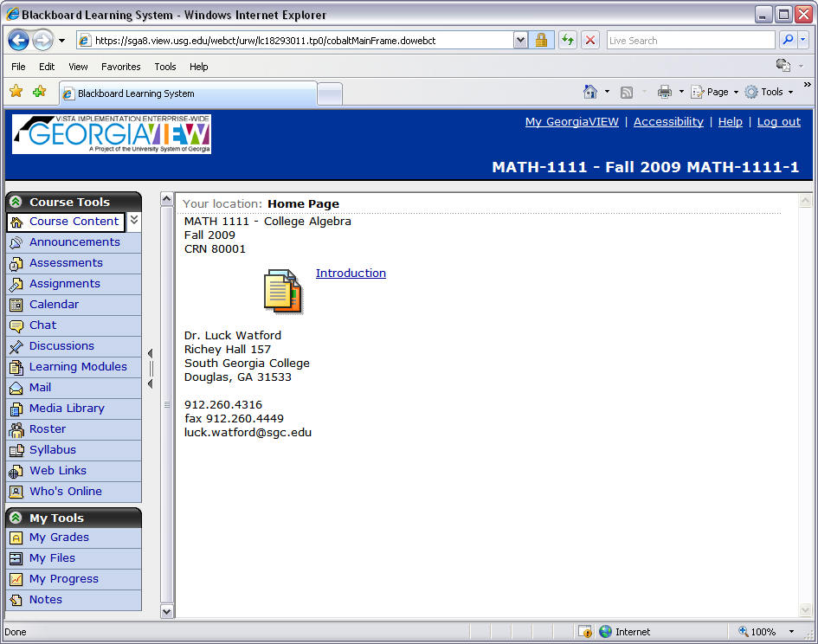The image size is (818, 644).
Task: Click the My GeorgiaVIEW link
Action: click(572, 121)
